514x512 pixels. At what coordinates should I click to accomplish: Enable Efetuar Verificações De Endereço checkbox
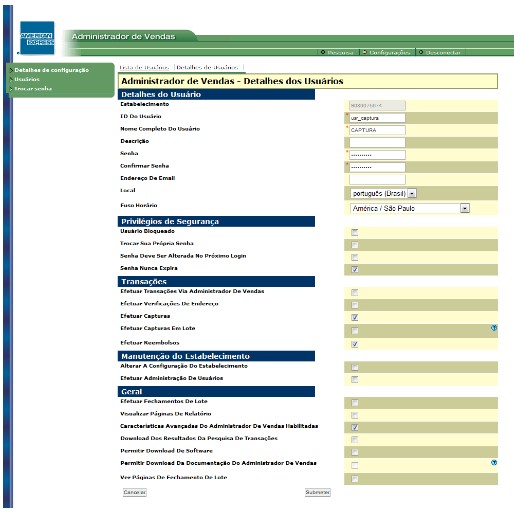pos(355,305)
